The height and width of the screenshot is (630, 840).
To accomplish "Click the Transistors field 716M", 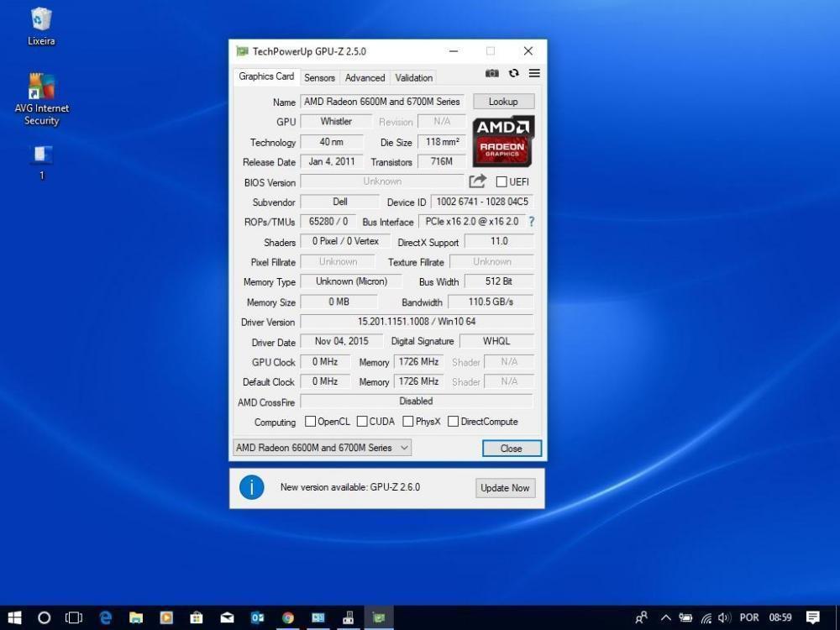I will pos(442,161).
